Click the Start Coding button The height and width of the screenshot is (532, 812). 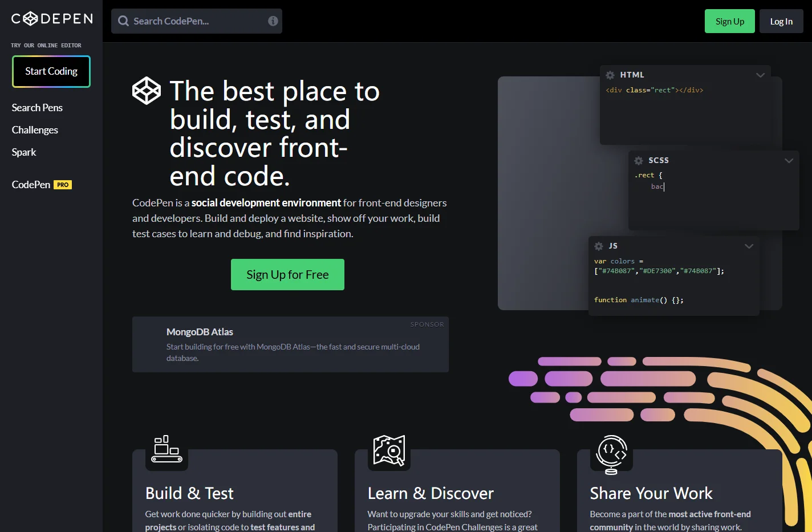pyautogui.click(x=51, y=71)
